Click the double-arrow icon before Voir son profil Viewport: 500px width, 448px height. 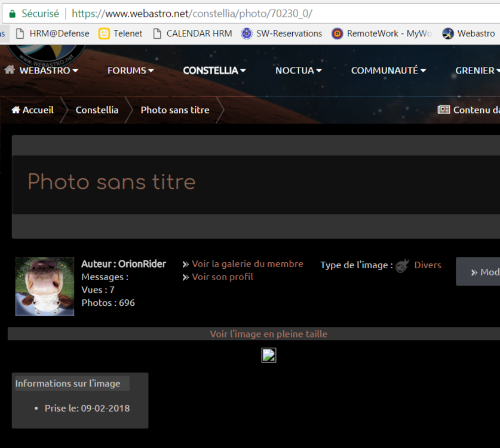coord(186,277)
